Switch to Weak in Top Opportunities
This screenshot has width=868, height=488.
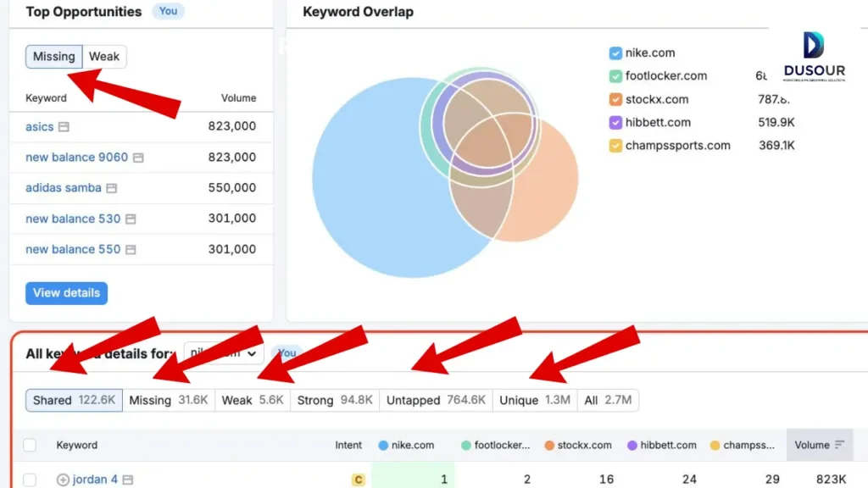[104, 57]
